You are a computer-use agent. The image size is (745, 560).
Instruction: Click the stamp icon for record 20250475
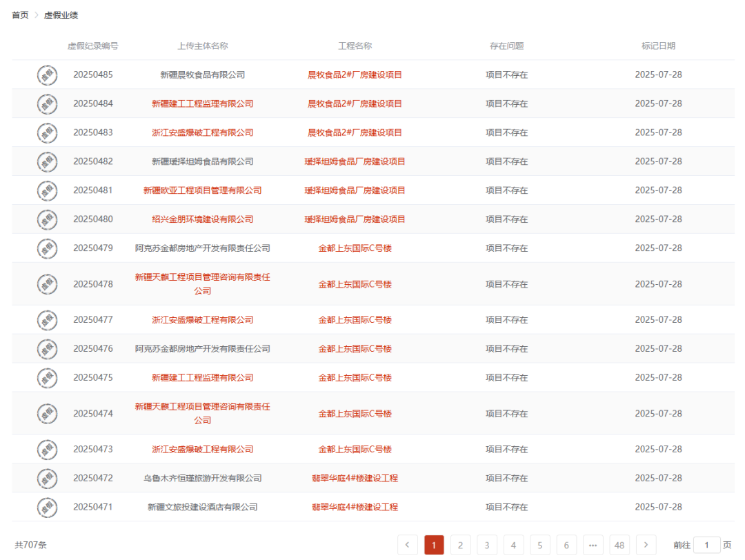point(47,378)
